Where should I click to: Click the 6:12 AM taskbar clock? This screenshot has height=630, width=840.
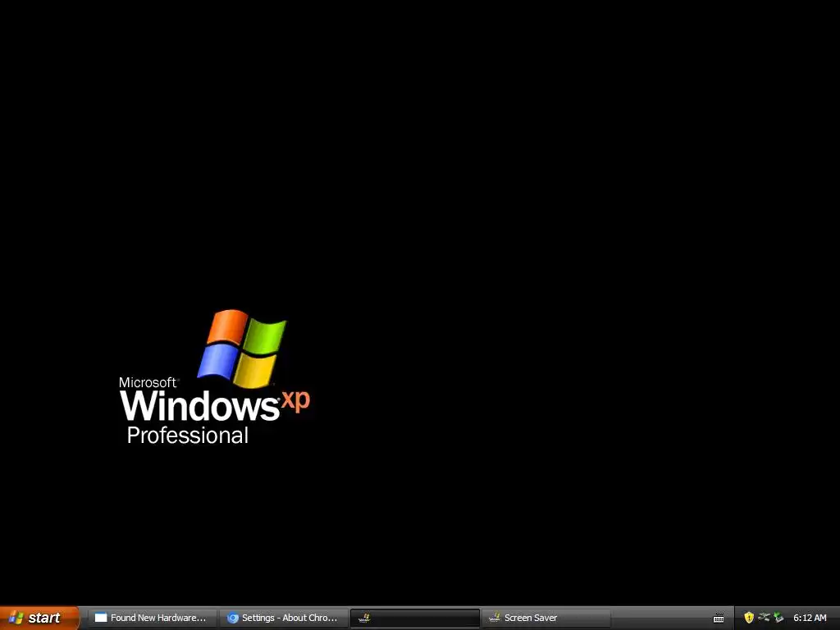point(810,618)
